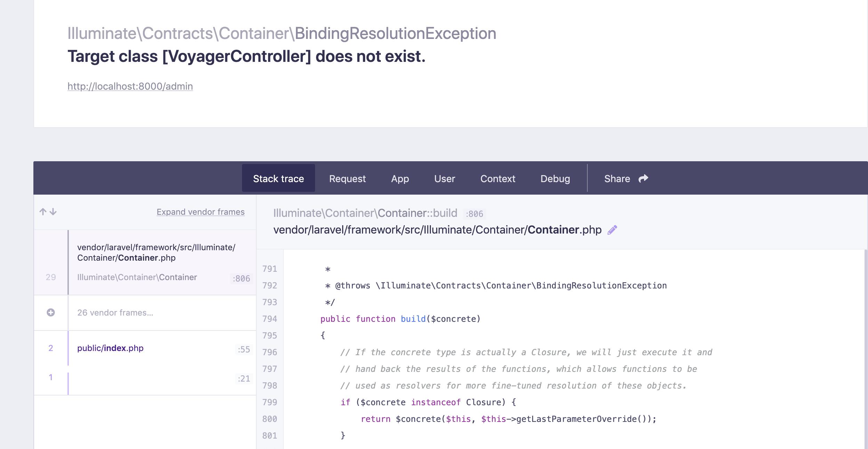Click 26 vendor frames row text
Screen dimensions: 868x449
(x=115, y=313)
